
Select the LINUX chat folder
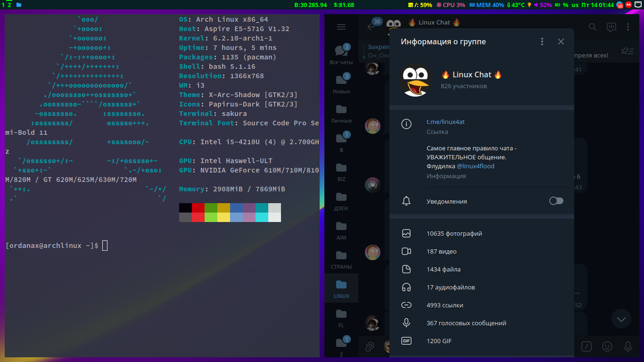pos(341,288)
